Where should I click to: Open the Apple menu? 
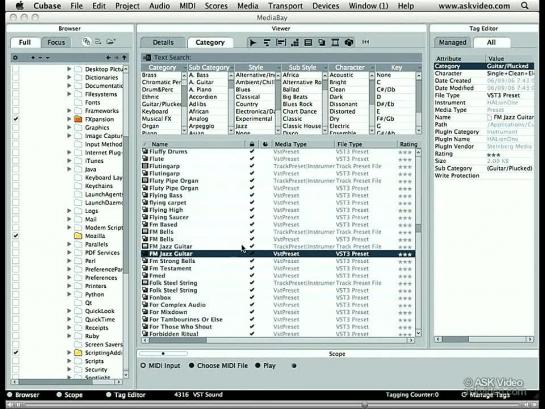[x=20, y=6]
